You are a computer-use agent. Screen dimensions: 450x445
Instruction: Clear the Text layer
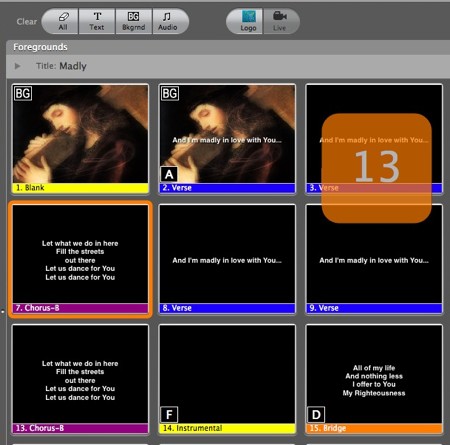click(97, 21)
